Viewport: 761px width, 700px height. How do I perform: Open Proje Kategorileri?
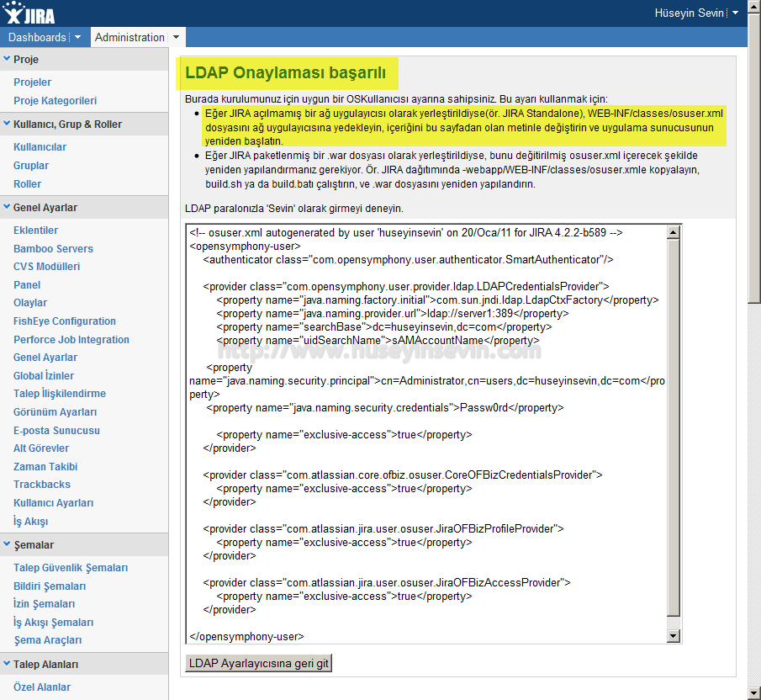click(x=55, y=100)
